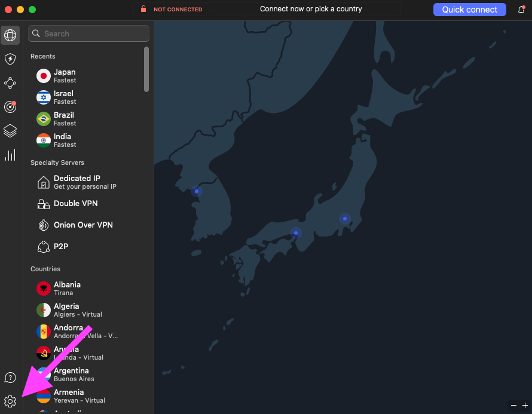Click the Albania flag icon

pyautogui.click(x=44, y=289)
